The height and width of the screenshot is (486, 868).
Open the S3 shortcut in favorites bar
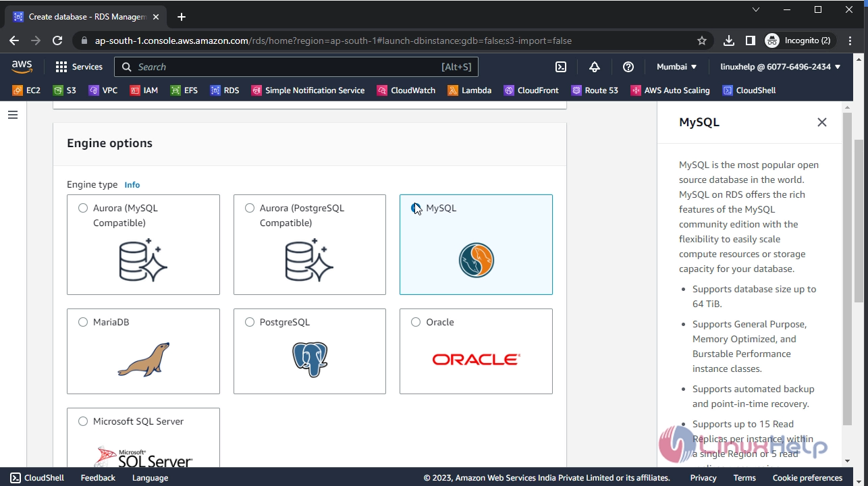(65, 90)
